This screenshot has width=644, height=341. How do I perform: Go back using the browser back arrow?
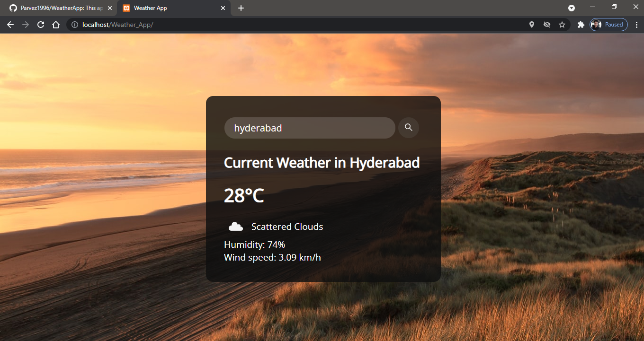pos(10,24)
